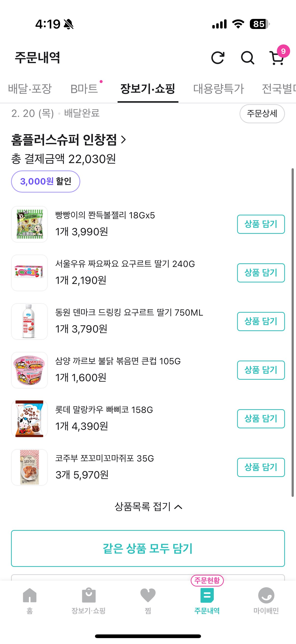The height and width of the screenshot is (644, 296).
Task: Tap the 3,000원 할인 discount badge
Action: [x=45, y=181]
